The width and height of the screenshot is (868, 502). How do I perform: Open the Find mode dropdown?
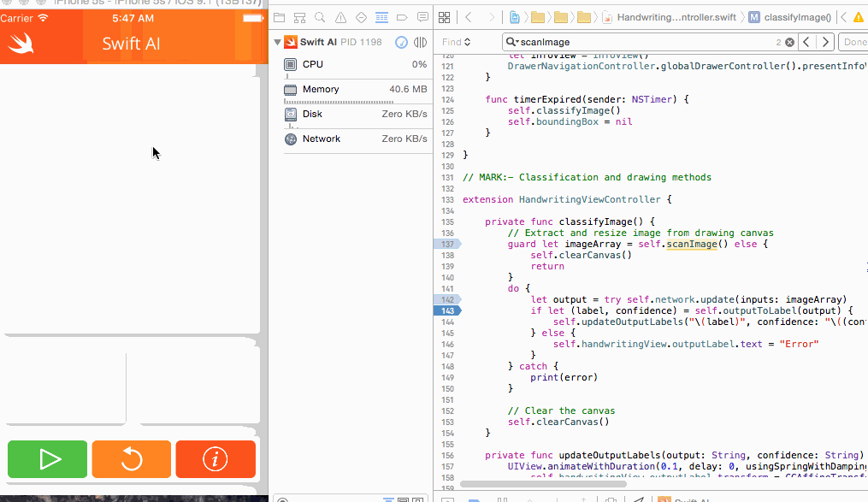(x=456, y=42)
